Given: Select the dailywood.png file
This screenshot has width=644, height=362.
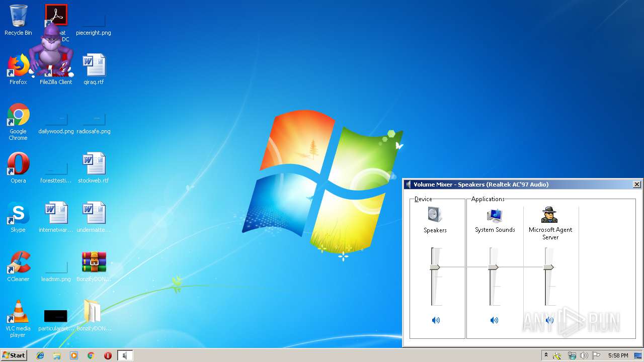Looking at the screenshot, I should [56, 123].
